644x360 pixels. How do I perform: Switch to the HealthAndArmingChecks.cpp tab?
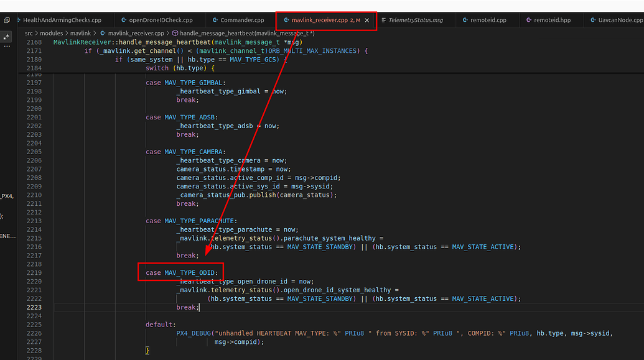click(x=62, y=20)
